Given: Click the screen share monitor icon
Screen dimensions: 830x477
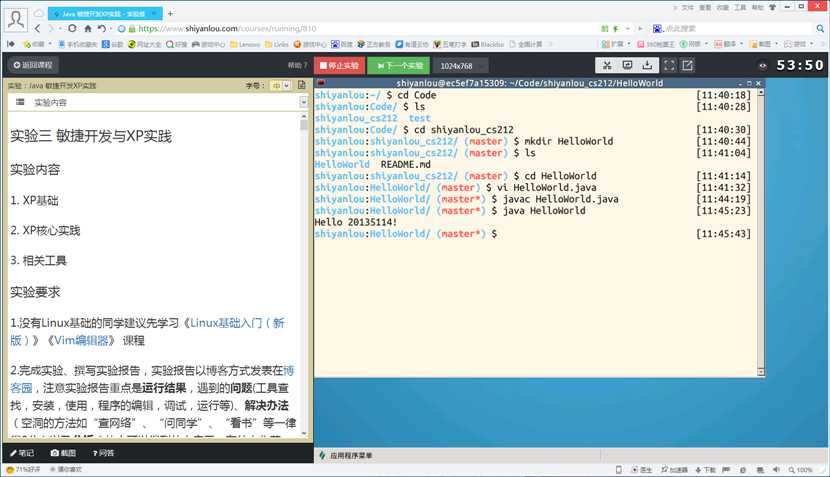Looking at the screenshot, I should 627,65.
